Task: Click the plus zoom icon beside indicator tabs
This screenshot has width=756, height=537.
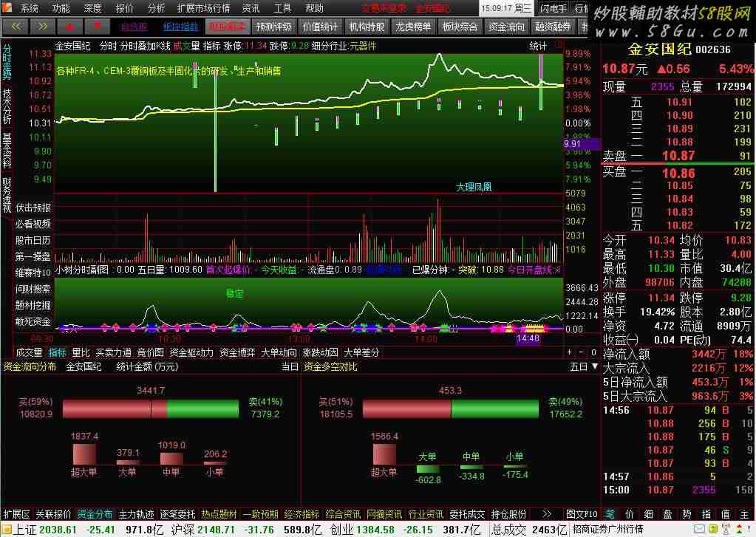Action: [570, 352]
